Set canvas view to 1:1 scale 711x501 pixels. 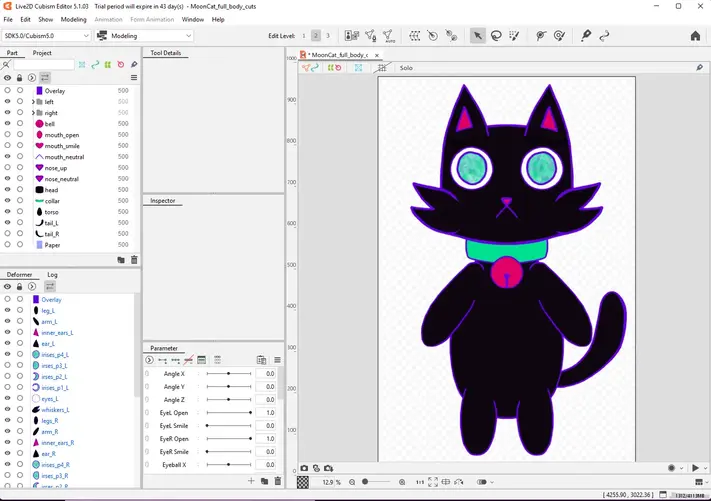[x=420, y=482]
